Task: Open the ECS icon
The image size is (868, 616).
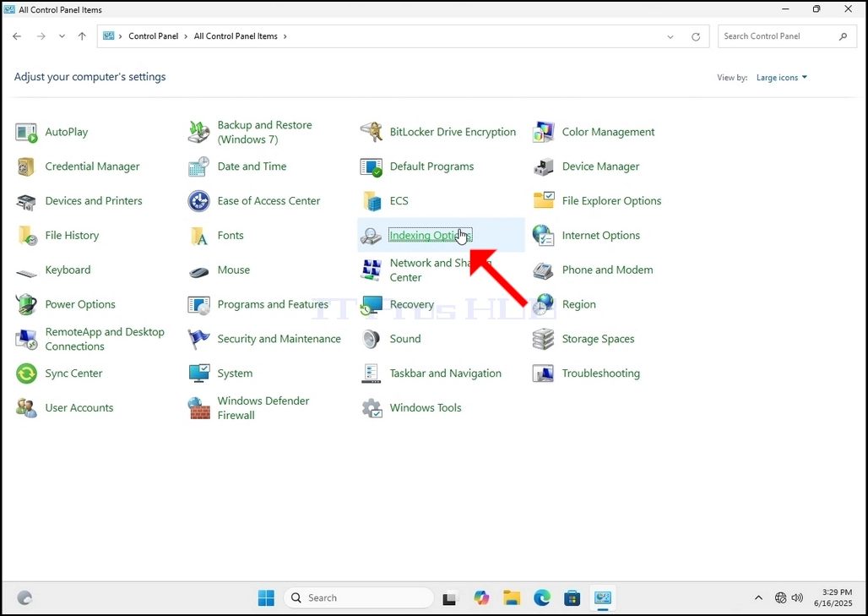Action: [372, 201]
